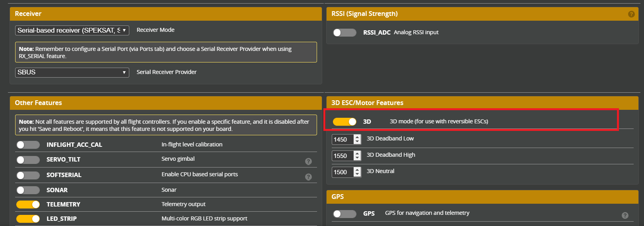644x226 pixels.
Task: Disable the 3D mode toggle
Action: (x=344, y=121)
